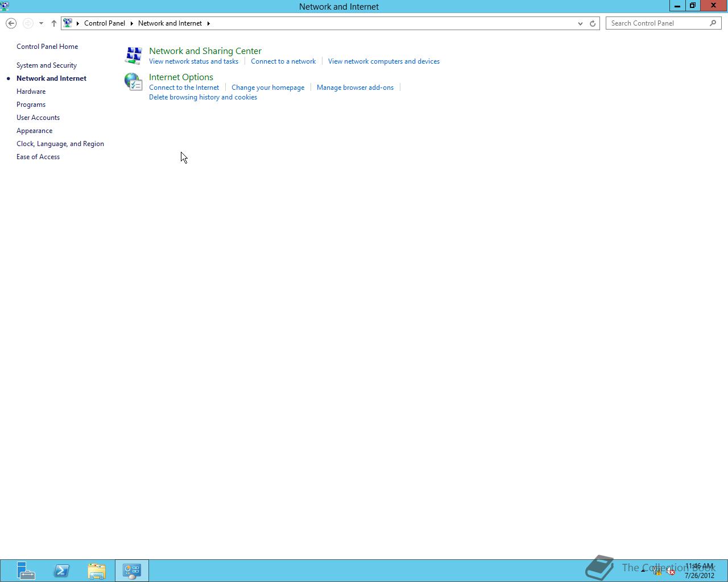This screenshot has width=728, height=582.
Task: Open Manage browser add-ons
Action: (355, 88)
